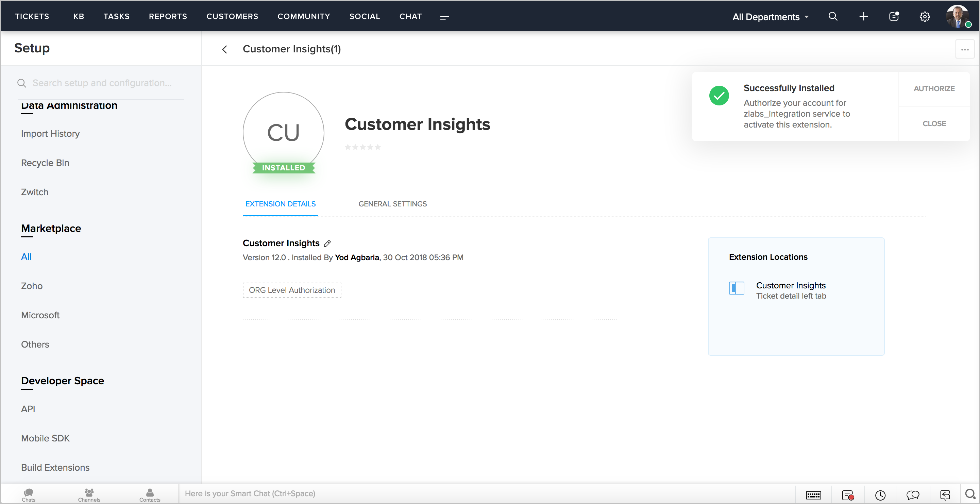
Task: Open the settings gear icon
Action: click(925, 16)
